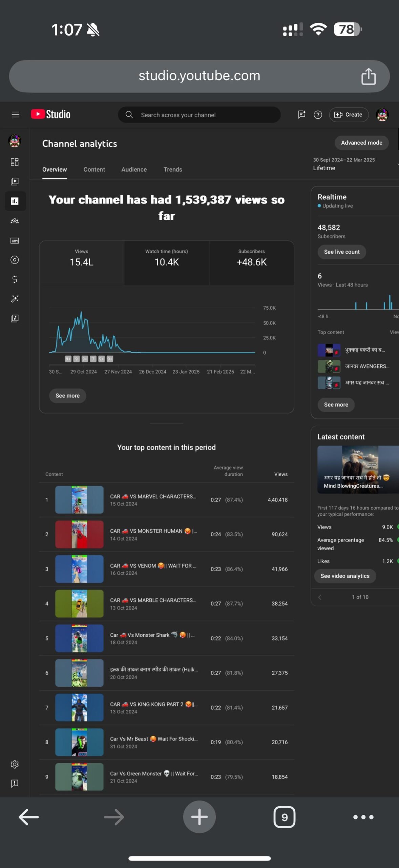
Task: Open the CAR VS MARVEL CHARACTERS video thumbnail
Action: (79, 500)
